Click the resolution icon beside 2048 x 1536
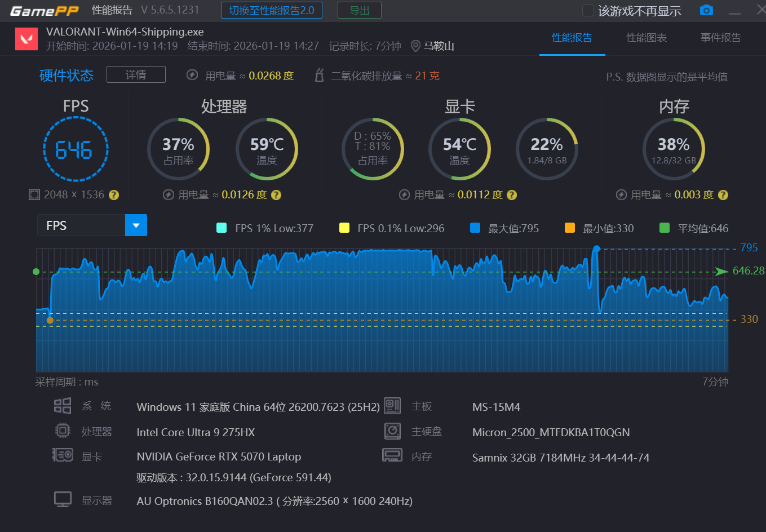The image size is (766, 532). point(34,194)
